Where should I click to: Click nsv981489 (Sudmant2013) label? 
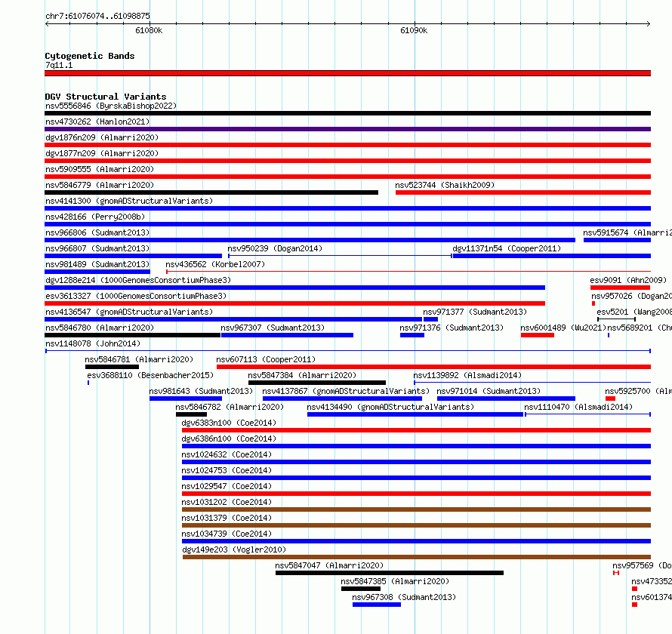(x=97, y=264)
